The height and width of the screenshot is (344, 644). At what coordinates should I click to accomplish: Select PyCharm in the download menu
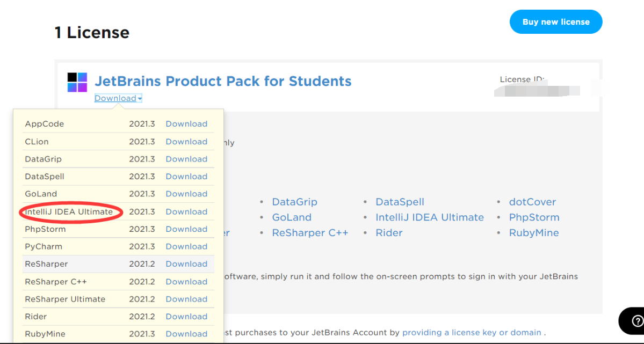44,246
